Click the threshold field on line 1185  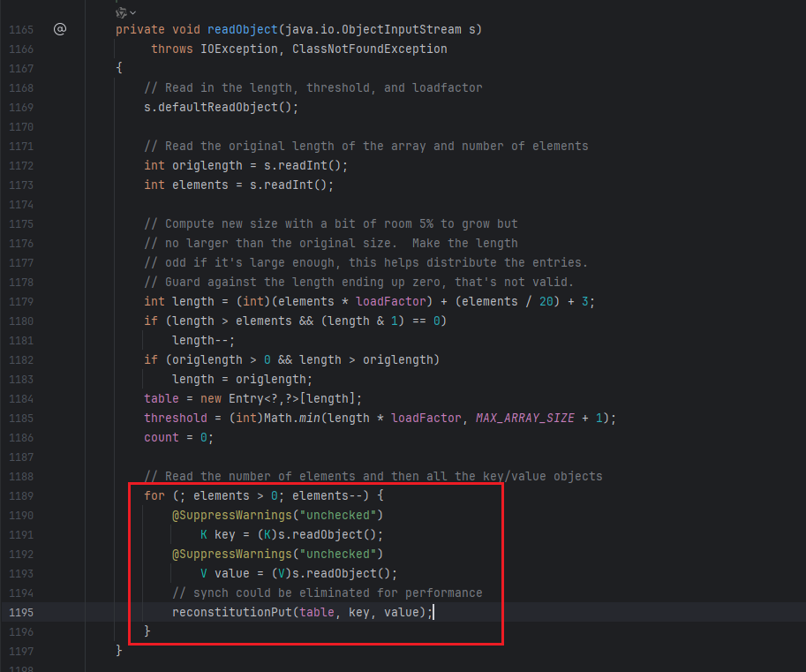click(x=176, y=418)
